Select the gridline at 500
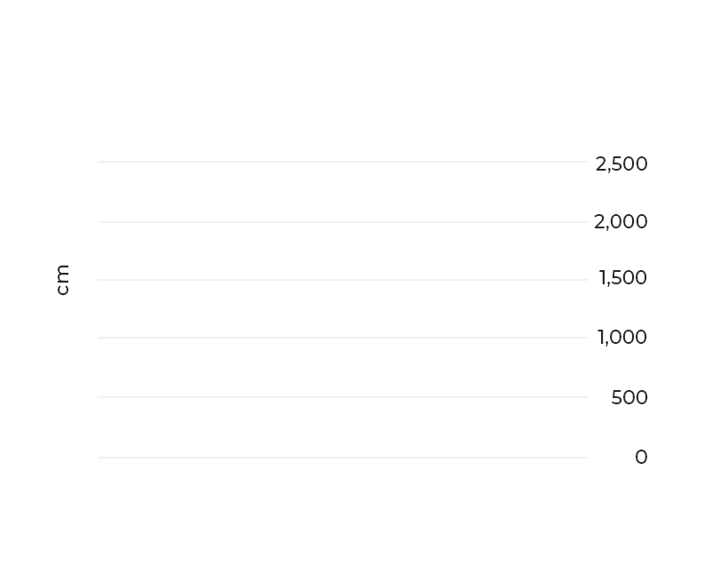Viewport: 728px width, 574px height. pyautogui.click(x=343, y=397)
